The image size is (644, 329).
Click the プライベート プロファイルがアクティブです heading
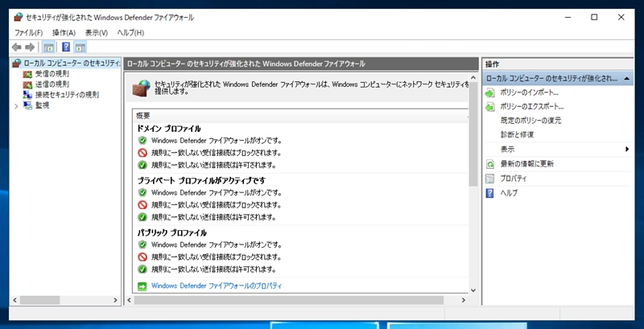click(201, 180)
